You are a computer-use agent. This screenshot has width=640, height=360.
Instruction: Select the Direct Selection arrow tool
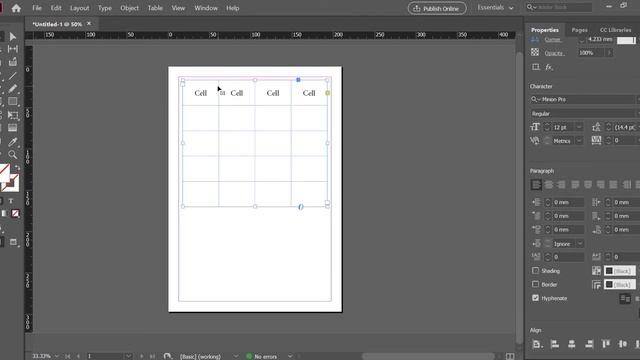(13, 37)
